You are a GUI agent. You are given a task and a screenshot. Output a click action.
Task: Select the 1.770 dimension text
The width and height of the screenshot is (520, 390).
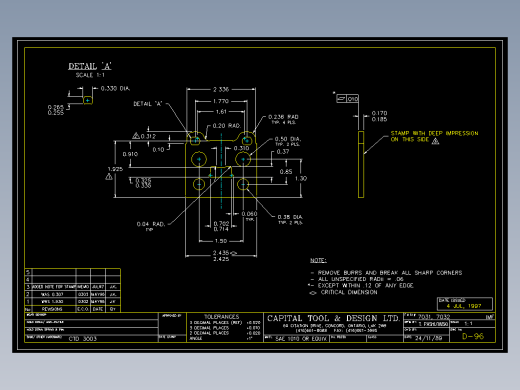coord(221,101)
